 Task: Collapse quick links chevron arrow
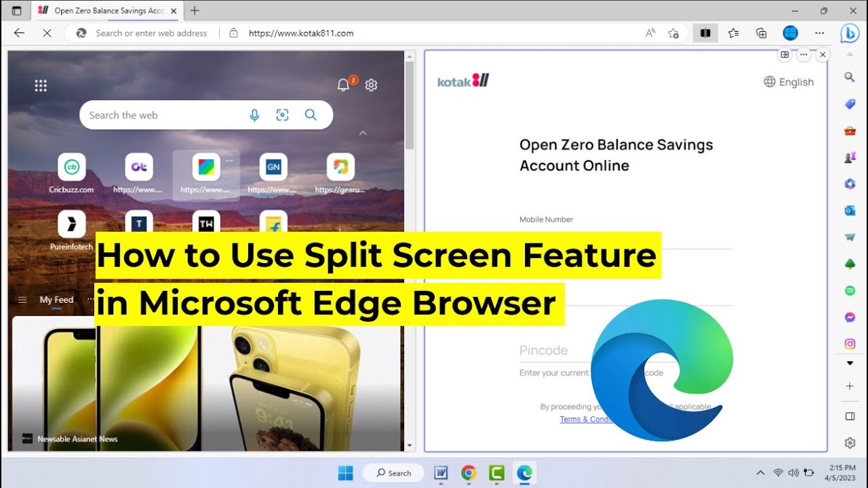tap(363, 134)
